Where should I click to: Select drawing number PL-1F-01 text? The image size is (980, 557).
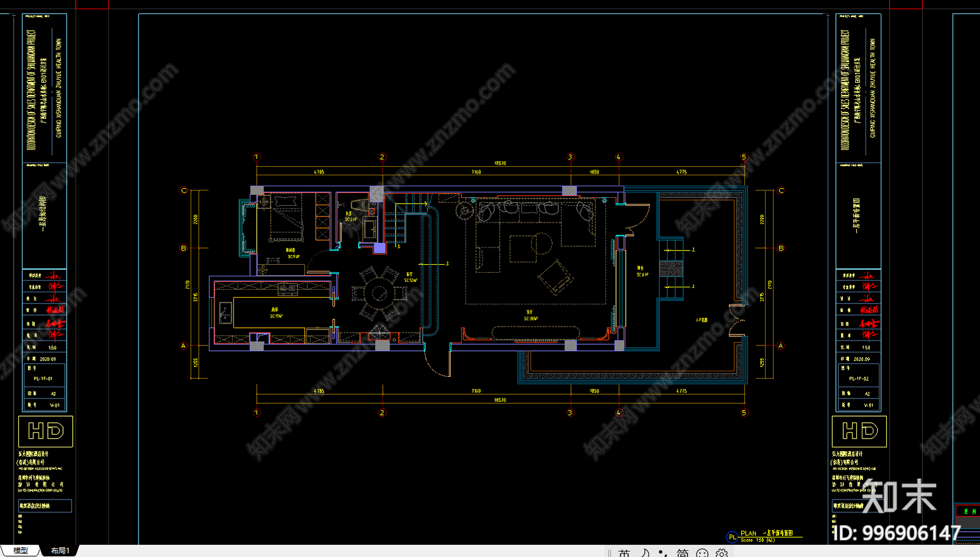43,379
